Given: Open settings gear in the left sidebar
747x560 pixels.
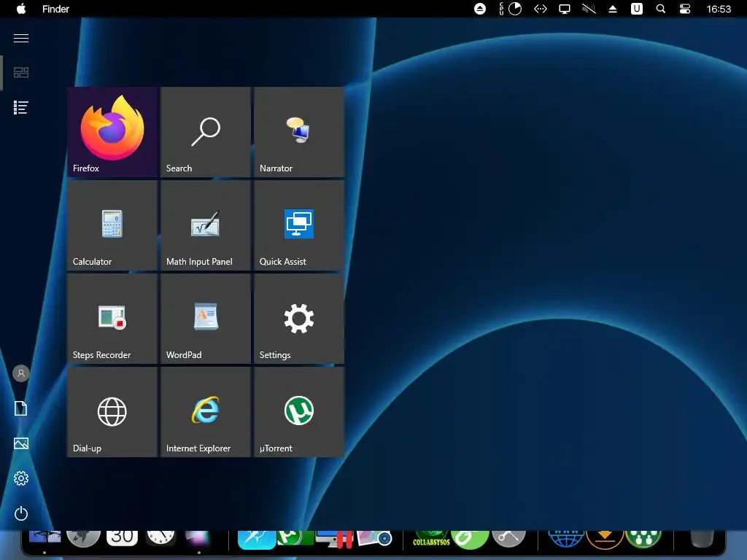Looking at the screenshot, I should click(x=21, y=478).
